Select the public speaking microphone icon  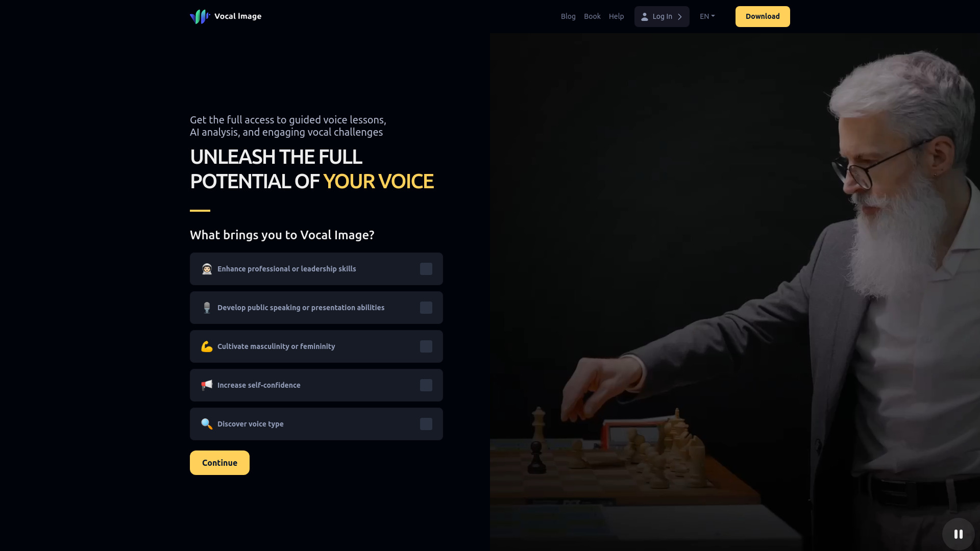(207, 308)
